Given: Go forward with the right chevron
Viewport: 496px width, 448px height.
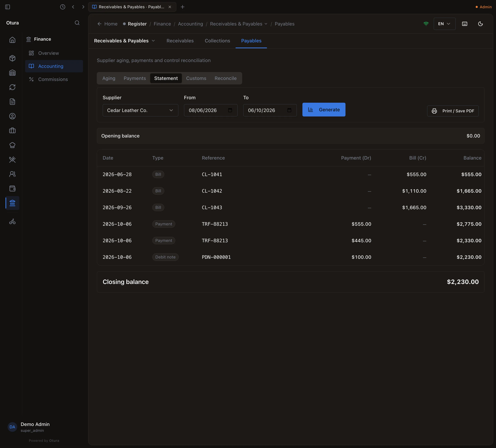Looking at the screenshot, I should pyautogui.click(x=83, y=7).
